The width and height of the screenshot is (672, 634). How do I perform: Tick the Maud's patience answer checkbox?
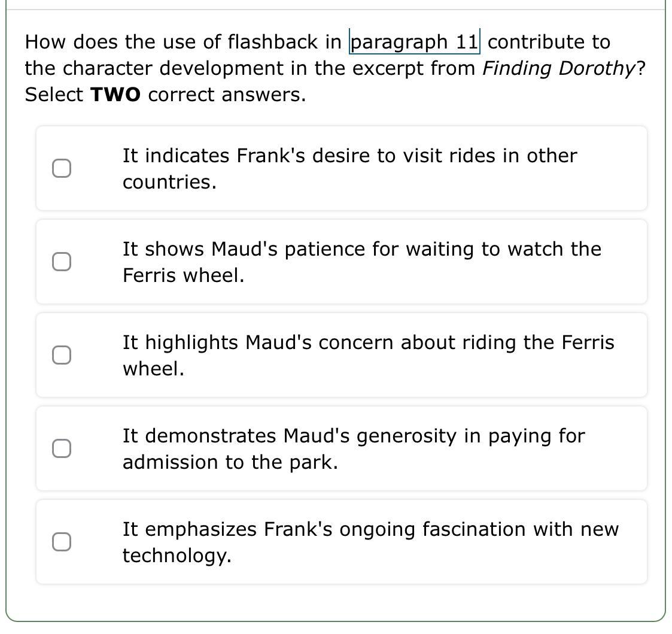point(62,262)
